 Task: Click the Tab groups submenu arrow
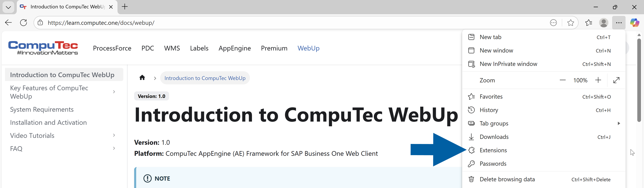pyautogui.click(x=619, y=123)
